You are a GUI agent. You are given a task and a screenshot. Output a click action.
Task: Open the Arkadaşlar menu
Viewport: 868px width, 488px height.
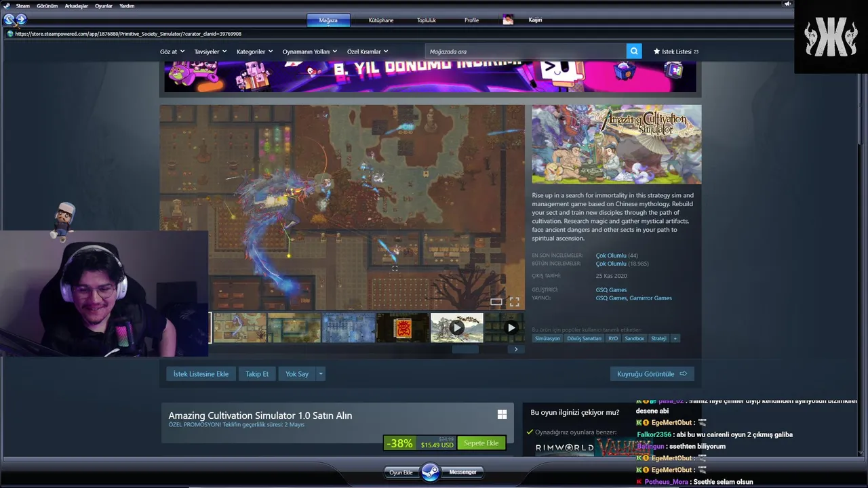coord(77,5)
